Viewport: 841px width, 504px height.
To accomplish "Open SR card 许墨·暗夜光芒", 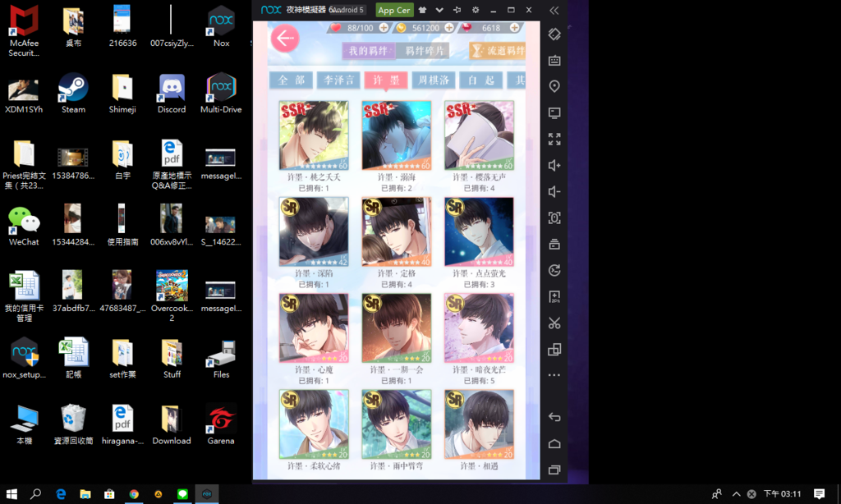I will point(479,328).
